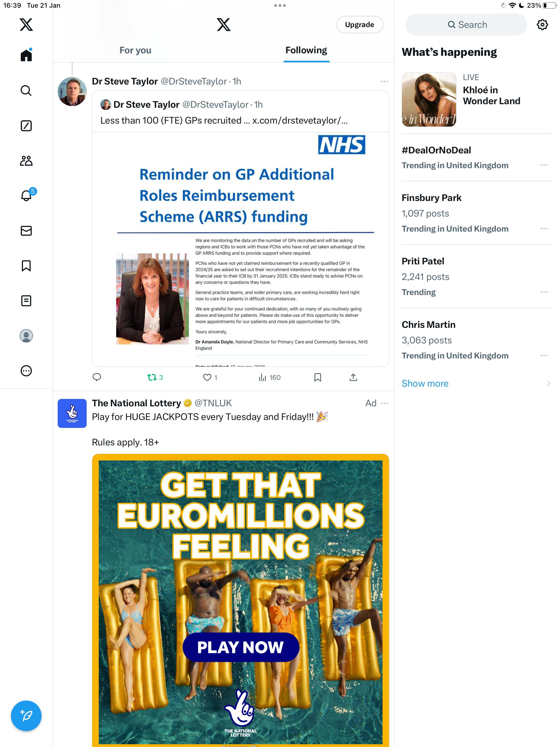The image size is (560, 747).
Task: Open the settings gear beside Search
Action: click(x=542, y=25)
